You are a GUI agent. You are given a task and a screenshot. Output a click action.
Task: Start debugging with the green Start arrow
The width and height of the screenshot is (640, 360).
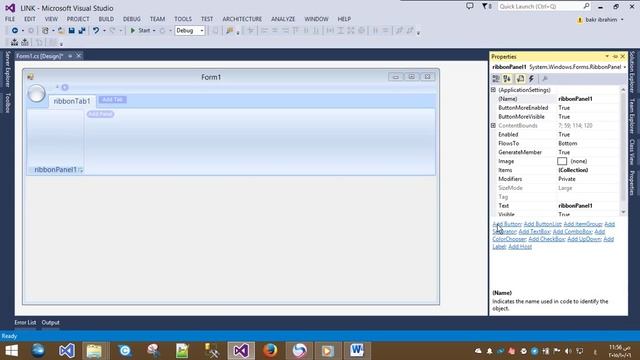pyautogui.click(x=133, y=31)
